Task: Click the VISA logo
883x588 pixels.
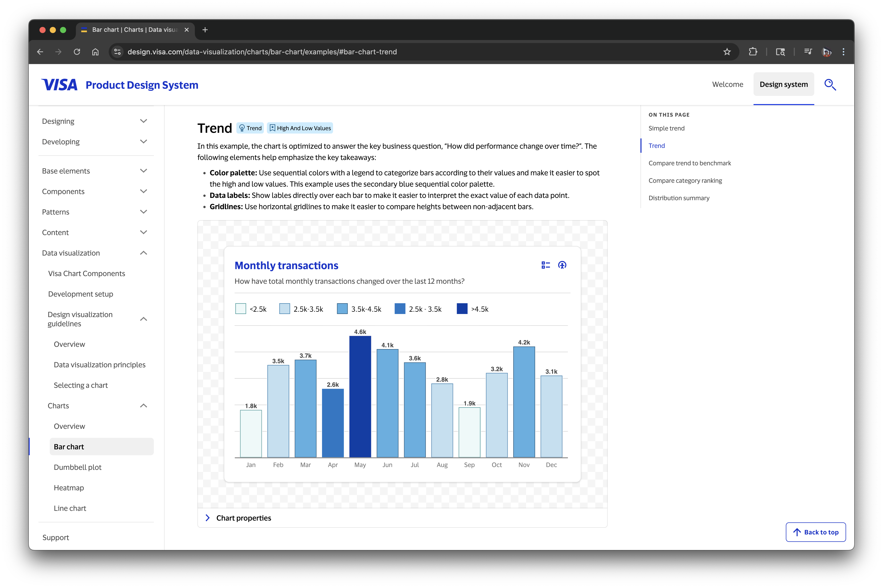Action: 59,85
